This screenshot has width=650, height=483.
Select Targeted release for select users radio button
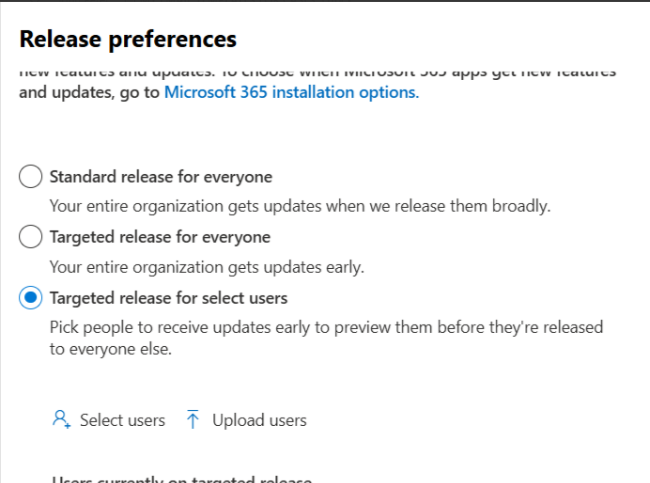click(x=32, y=297)
